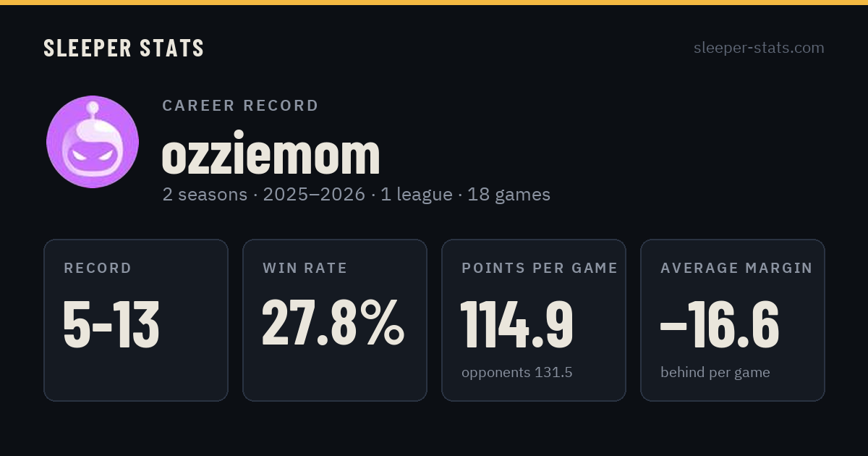
Task: Click the POINTS PER GAME label
Action: pos(540,268)
